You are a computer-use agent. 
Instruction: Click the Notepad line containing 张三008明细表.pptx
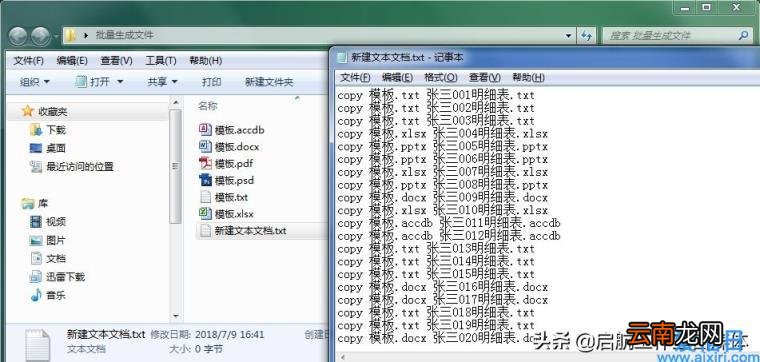(443, 185)
